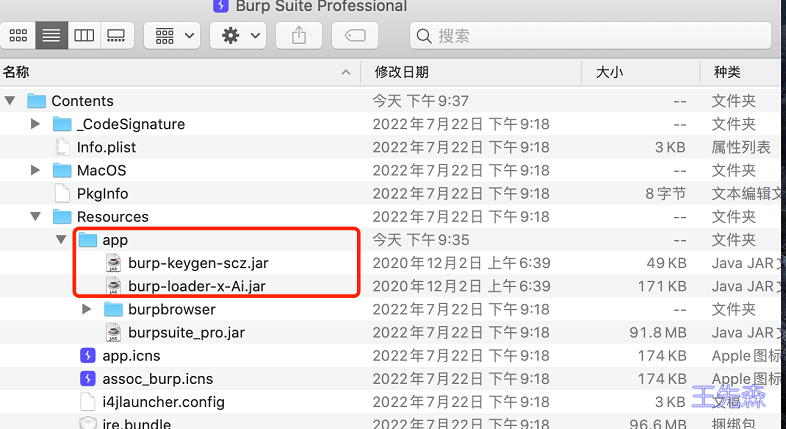This screenshot has height=429, width=786.
Task: Select the assoc_burp.icns Burp icon
Action: (x=88, y=378)
